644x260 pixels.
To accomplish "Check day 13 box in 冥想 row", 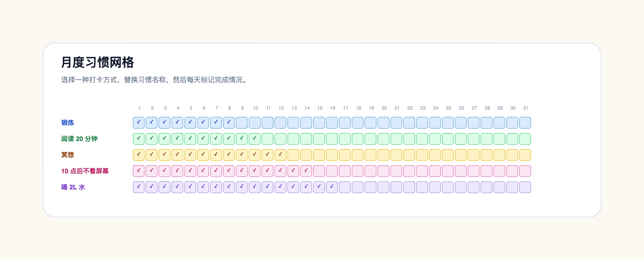I will (x=293, y=155).
